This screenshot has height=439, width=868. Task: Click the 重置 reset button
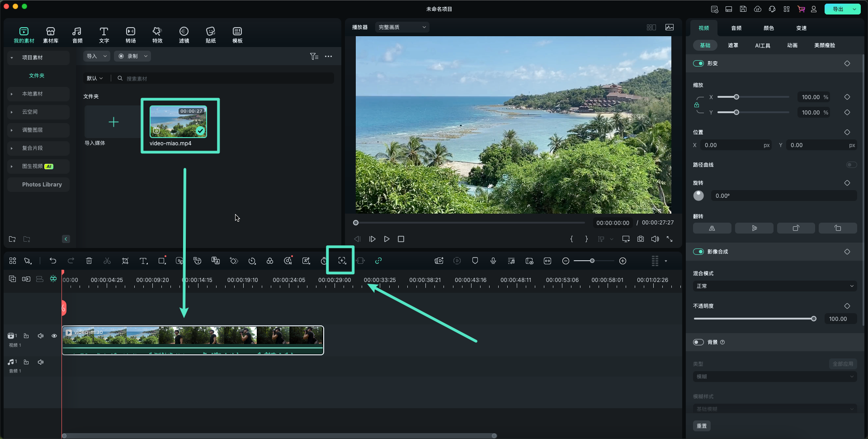[702, 426]
